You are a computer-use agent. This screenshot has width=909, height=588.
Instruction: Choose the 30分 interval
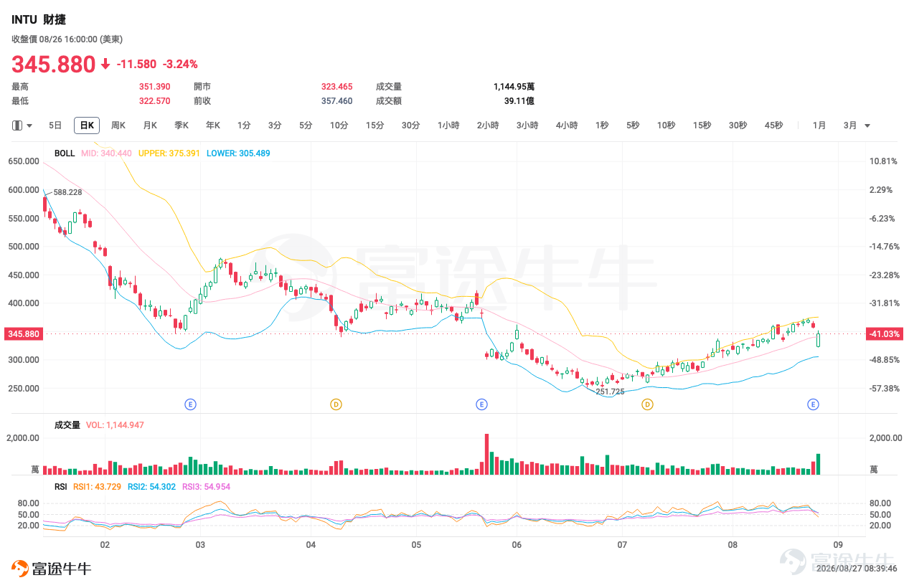click(x=410, y=125)
